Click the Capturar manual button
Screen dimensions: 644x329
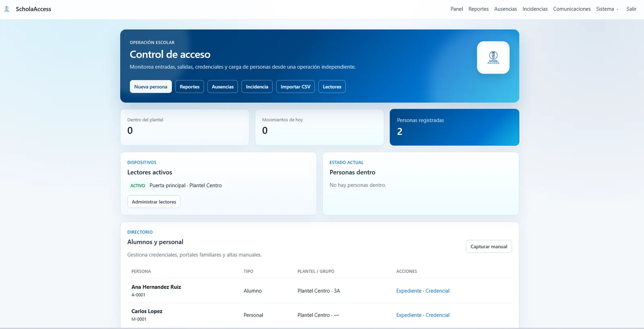click(489, 246)
